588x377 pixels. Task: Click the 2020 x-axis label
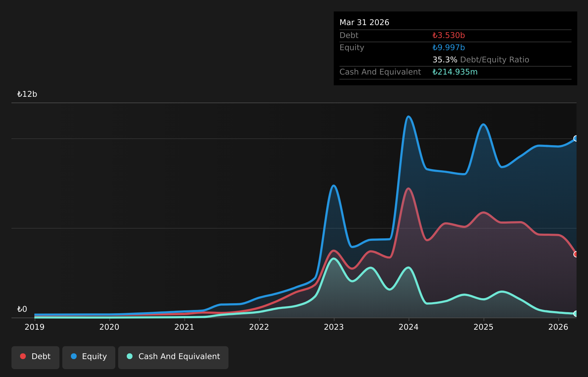click(109, 327)
